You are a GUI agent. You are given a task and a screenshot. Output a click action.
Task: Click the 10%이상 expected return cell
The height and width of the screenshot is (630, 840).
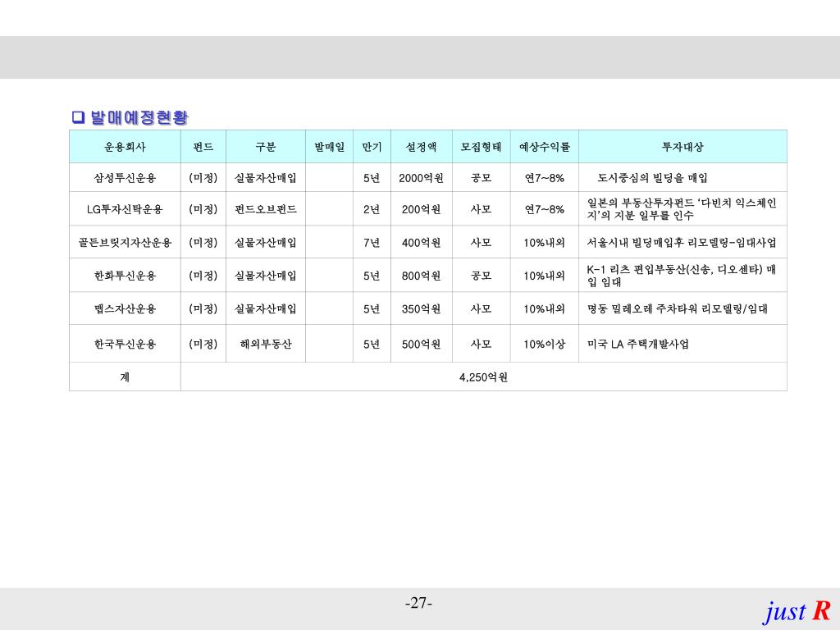tap(545, 344)
